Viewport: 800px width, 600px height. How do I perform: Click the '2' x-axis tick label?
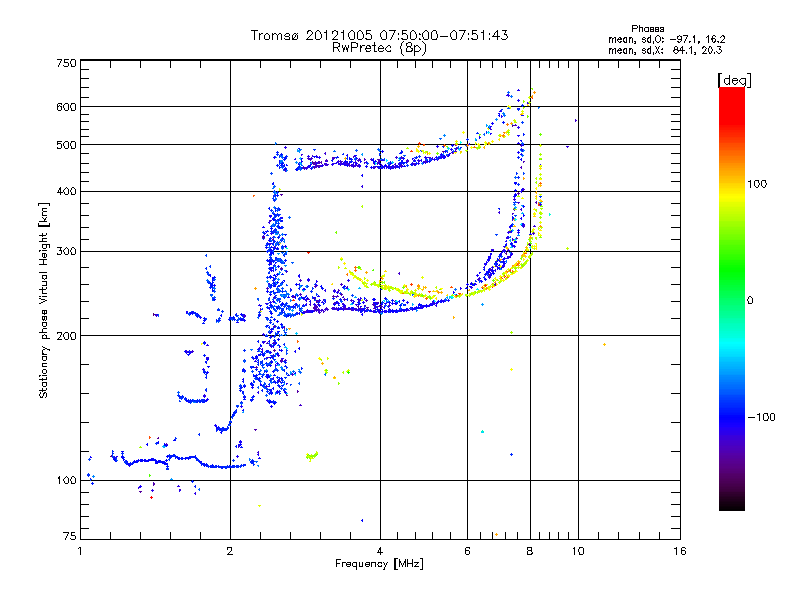(x=230, y=551)
